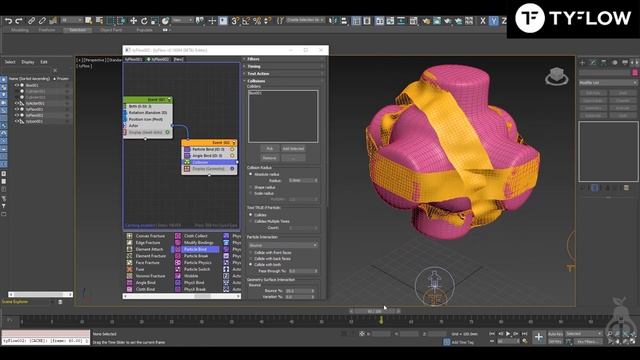The width and height of the screenshot is (640, 360).
Task: Click the Set Key plus icon
Action: click(539, 337)
